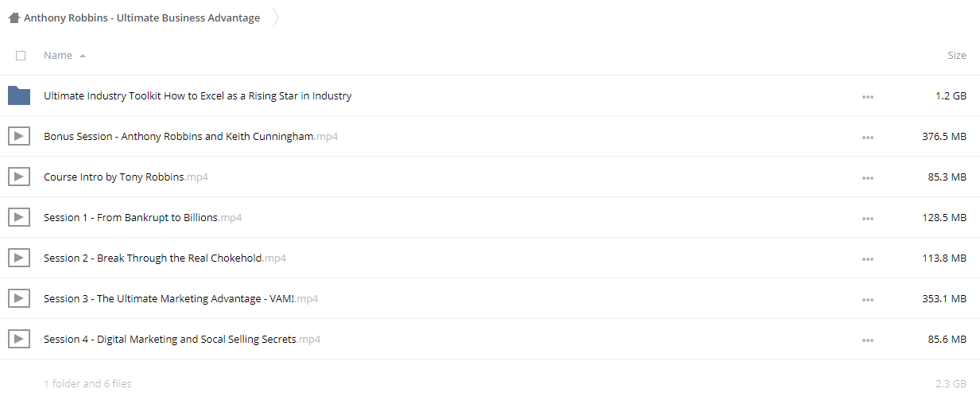The image size is (980, 412).
Task: Click video icon for Session 4 file
Action: (19, 339)
